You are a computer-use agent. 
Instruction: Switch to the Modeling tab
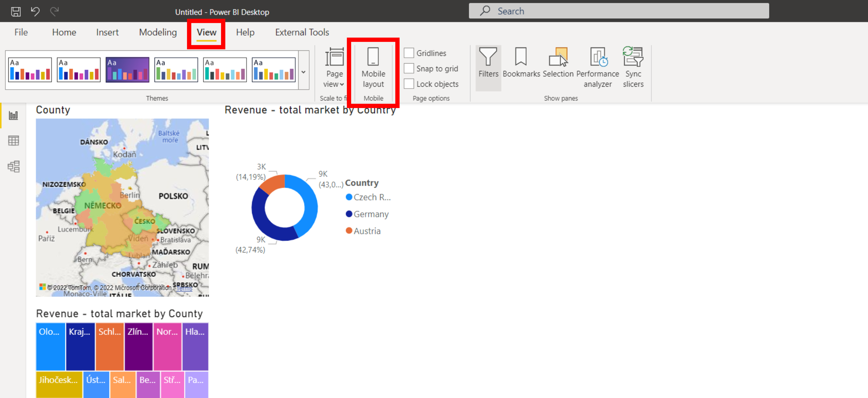158,32
